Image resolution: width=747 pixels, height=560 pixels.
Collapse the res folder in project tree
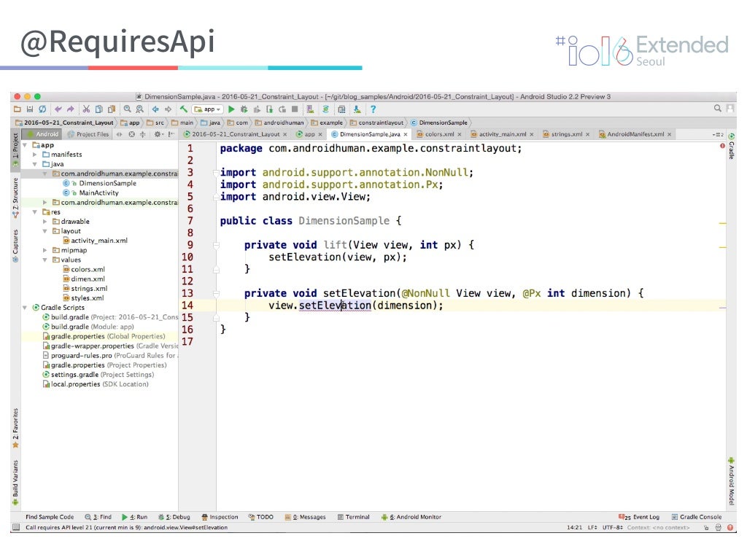pyautogui.click(x=35, y=212)
